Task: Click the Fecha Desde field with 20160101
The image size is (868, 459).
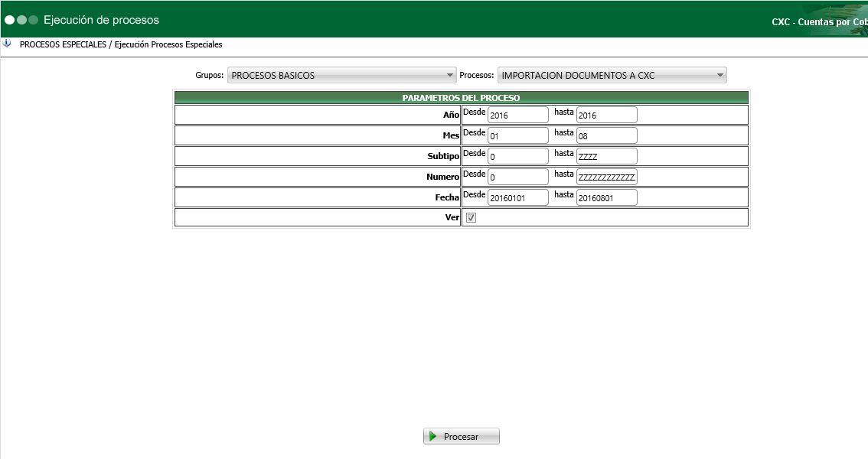Action: (x=518, y=197)
